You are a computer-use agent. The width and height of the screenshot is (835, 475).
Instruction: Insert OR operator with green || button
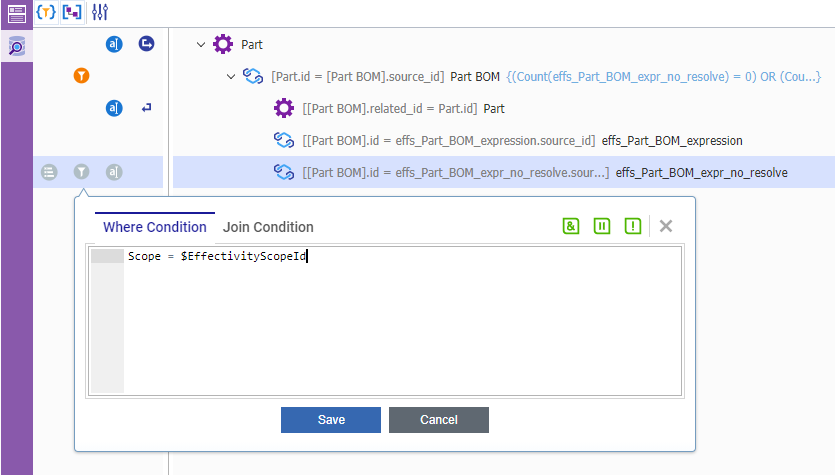[x=602, y=226]
